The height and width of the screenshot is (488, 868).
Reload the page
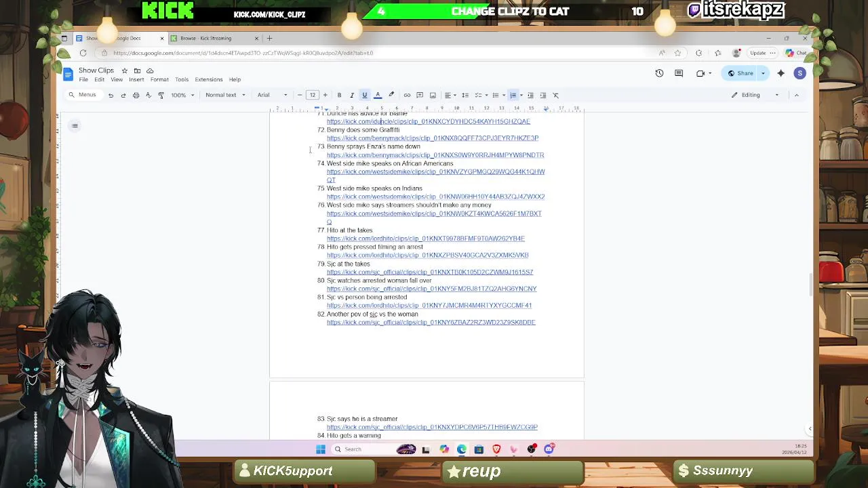83,53
